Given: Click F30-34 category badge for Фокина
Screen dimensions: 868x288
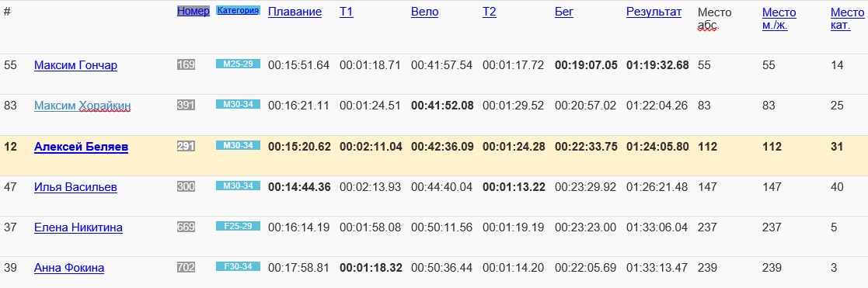Looking at the screenshot, I should click(238, 266).
